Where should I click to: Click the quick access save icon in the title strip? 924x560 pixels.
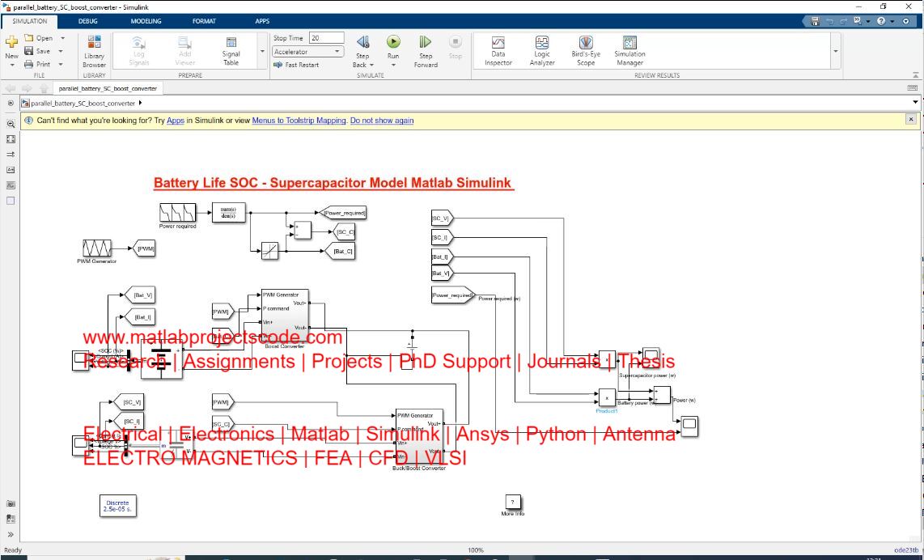click(815, 21)
